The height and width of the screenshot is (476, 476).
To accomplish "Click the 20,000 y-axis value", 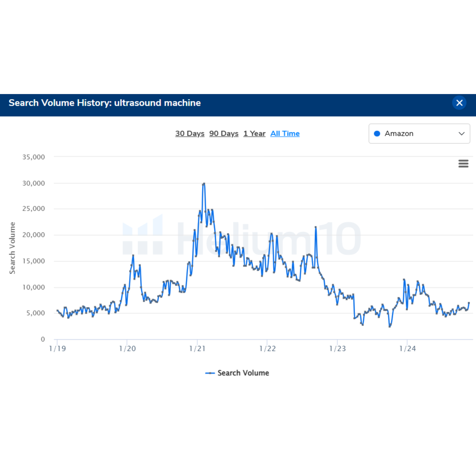I will click(x=34, y=235).
